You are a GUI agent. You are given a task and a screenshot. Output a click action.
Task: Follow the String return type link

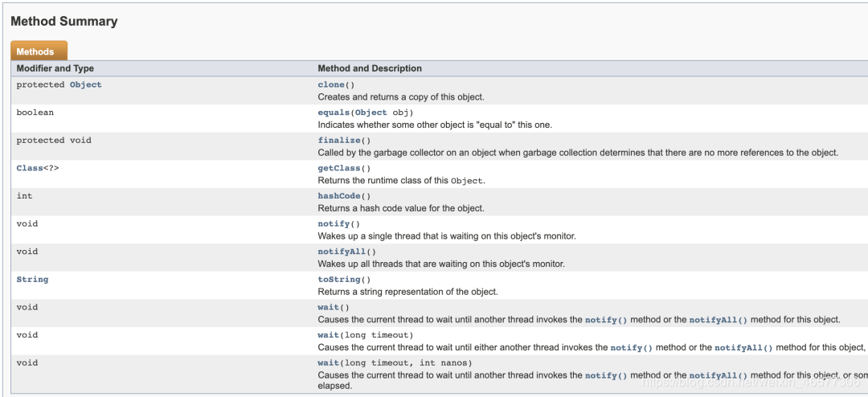(x=32, y=279)
